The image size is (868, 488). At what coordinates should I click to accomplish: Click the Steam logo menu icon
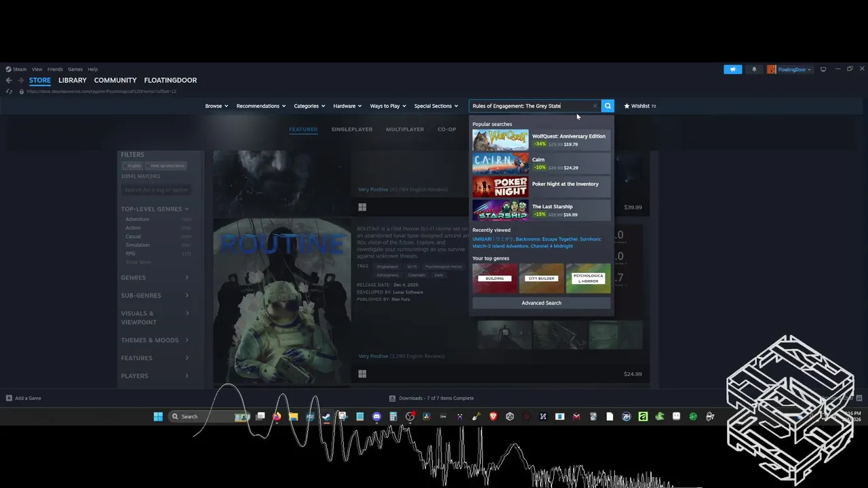pyautogui.click(x=9, y=69)
